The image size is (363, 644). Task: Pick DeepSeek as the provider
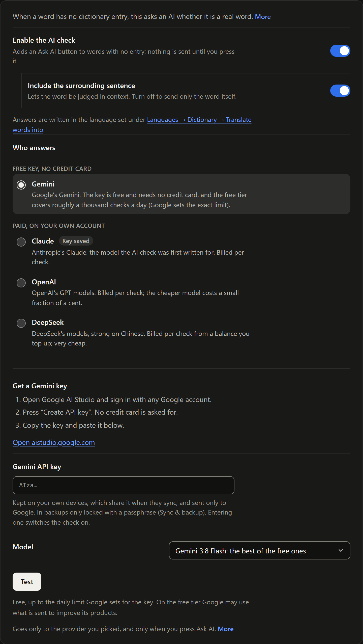tap(21, 323)
